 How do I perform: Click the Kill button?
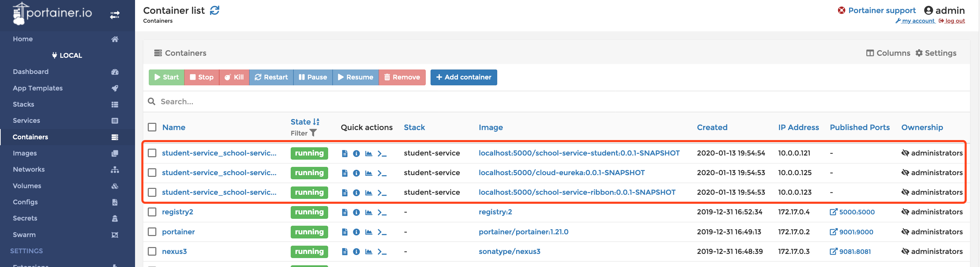click(x=234, y=77)
